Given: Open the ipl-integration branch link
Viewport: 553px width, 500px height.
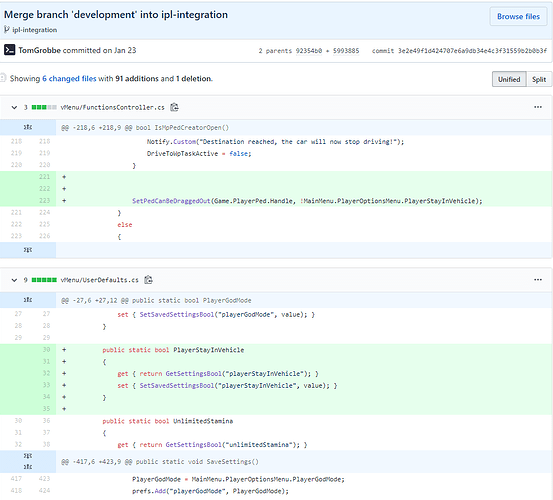Looking at the screenshot, I should pyautogui.click(x=35, y=30).
